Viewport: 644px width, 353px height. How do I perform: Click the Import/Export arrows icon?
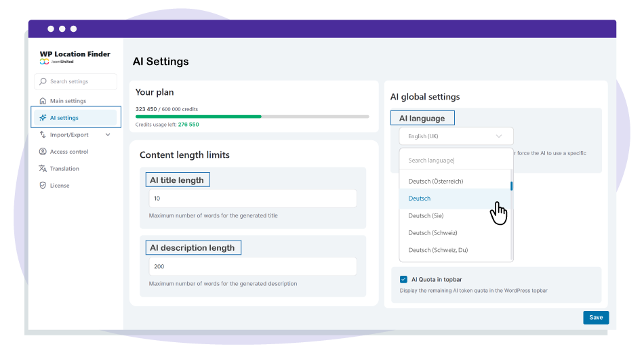click(x=43, y=135)
